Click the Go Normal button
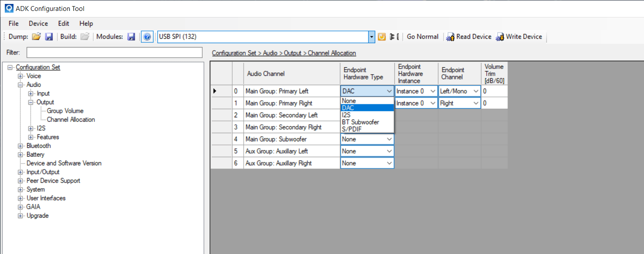The width and height of the screenshot is (644, 254). pyautogui.click(x=422, y=37)
